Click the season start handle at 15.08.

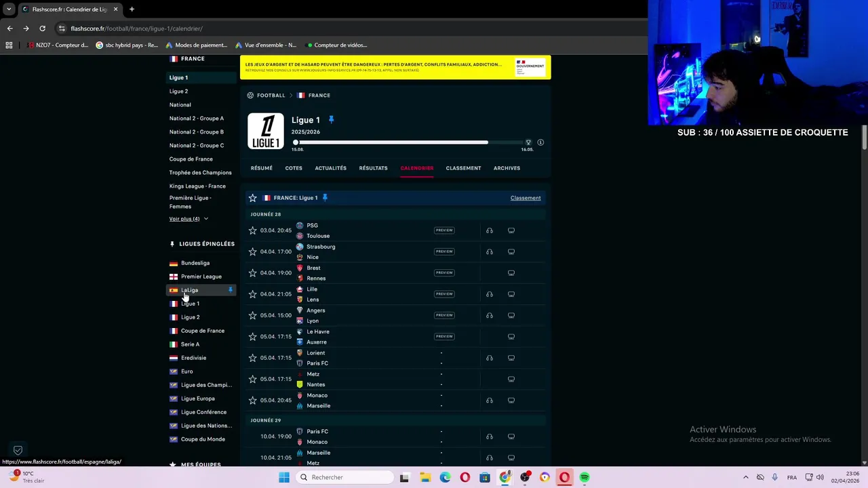click(296, 142)
